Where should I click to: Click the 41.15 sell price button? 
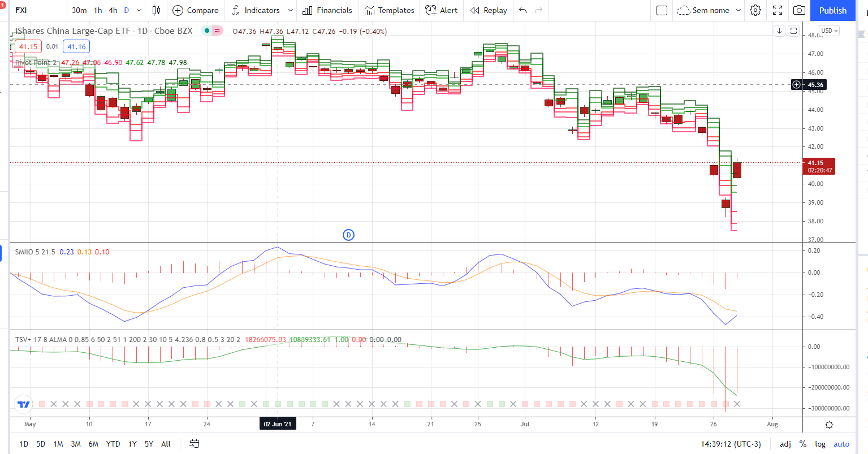pos(28,47)
